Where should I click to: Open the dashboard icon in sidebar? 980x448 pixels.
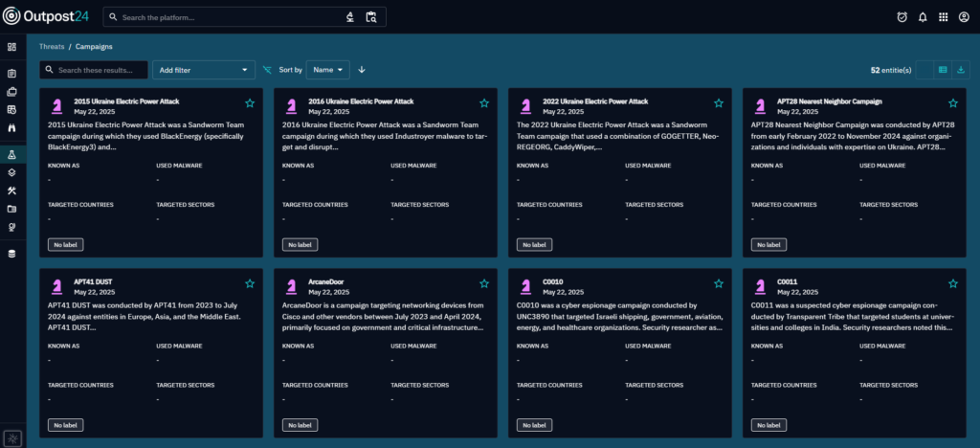(x=12, y=47)
